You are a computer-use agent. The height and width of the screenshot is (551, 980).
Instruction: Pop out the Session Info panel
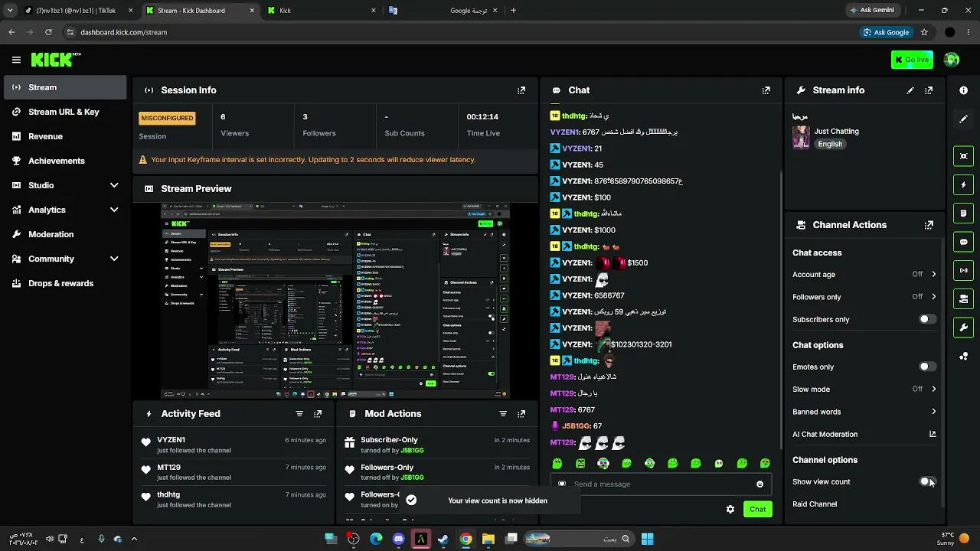pyautogui.click(x=521, y=90)
